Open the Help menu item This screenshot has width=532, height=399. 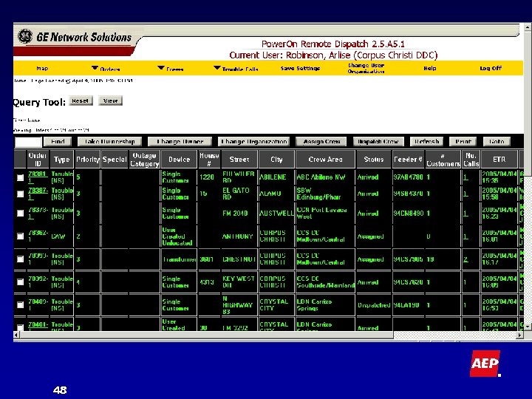click(430, 68)
